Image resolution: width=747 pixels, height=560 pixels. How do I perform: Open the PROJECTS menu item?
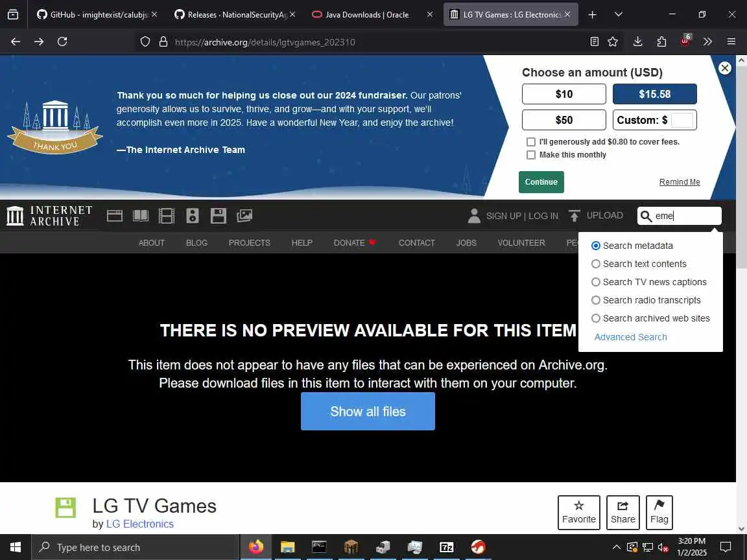click(249, 243)
